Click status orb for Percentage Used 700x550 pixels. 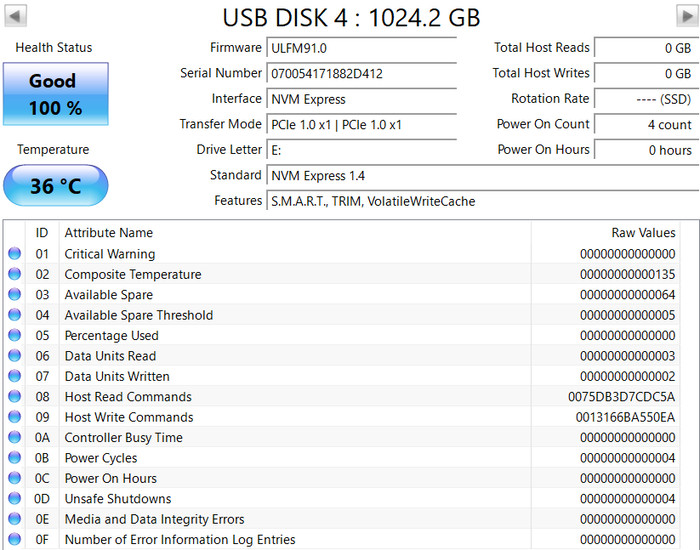(14, 335)
